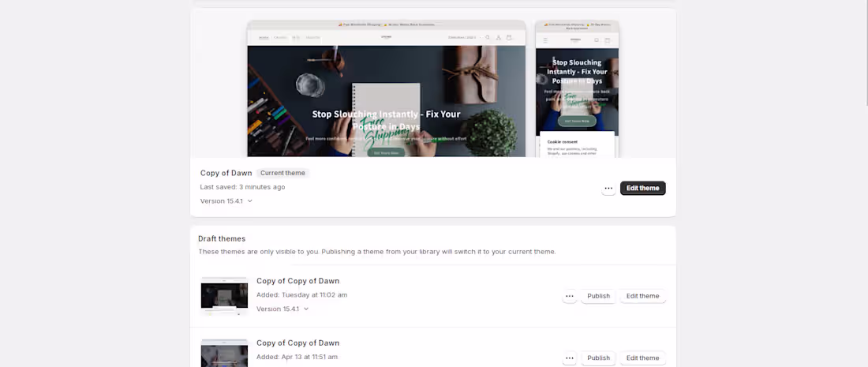The image size is (868, 367).
Task: Expand current theme Version 15.4.1 dropdown
Action: 226,201
